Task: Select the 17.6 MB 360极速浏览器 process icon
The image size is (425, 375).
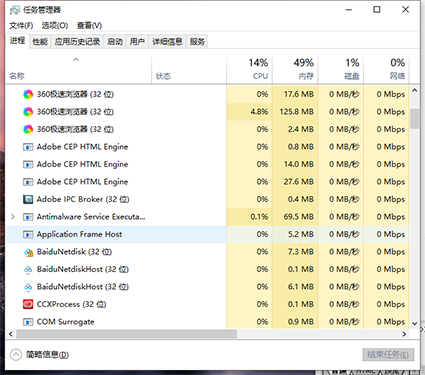Action: (x=28, y=94)
